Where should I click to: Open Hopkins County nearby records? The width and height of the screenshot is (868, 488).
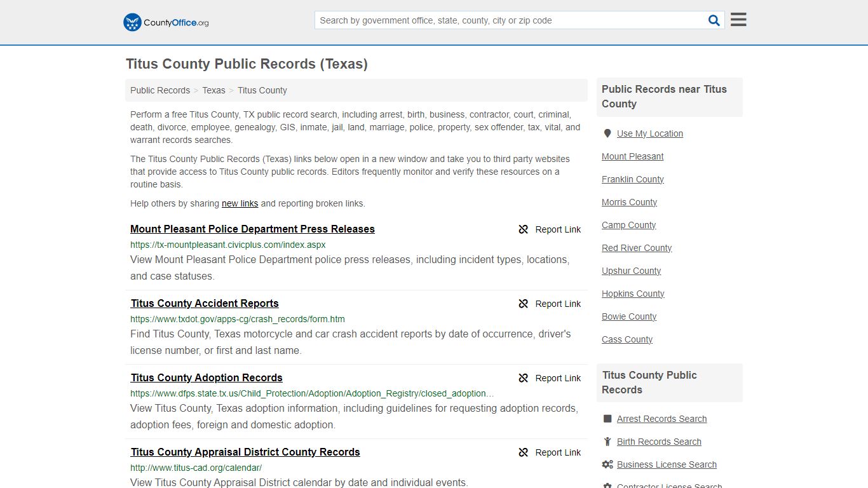coord(634,294)
